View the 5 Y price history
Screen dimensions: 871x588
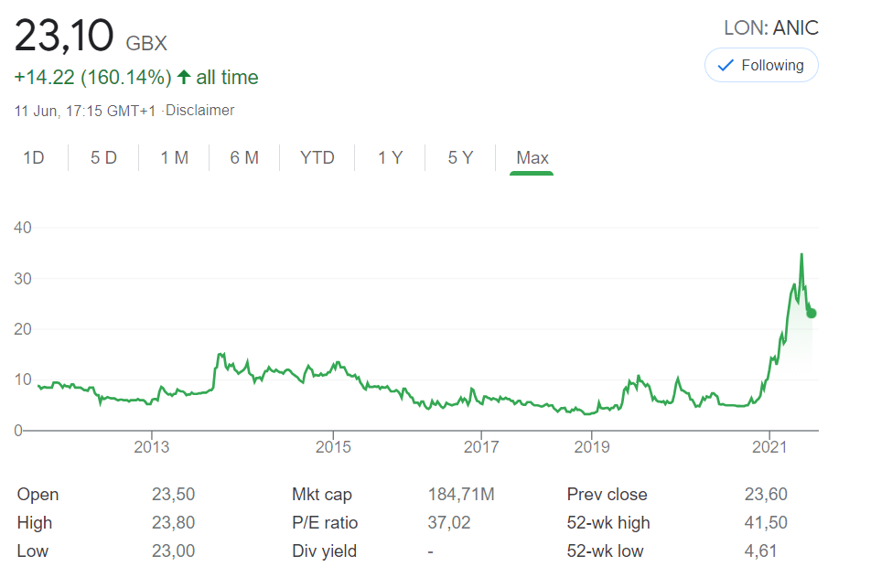point(460,157)
